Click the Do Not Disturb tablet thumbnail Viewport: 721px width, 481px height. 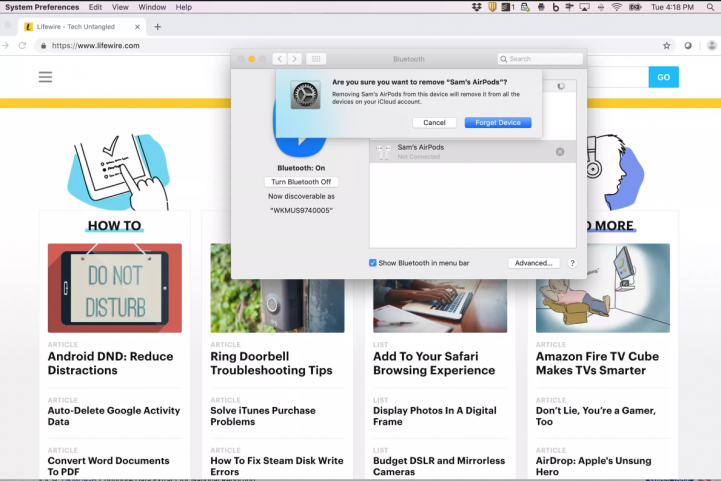(x=115, y=288)
